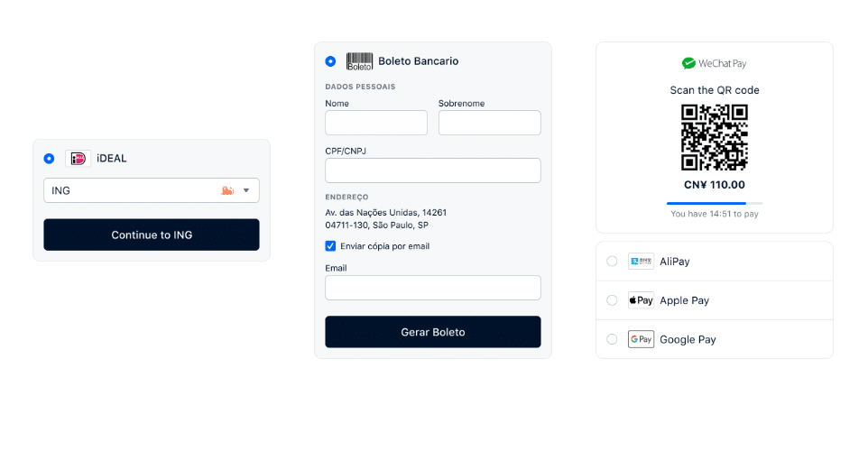Image resolution: width=868 pixels, height=451 pixels.
Task: Click the WeChat Pay QR code
Action: [714, 137]
